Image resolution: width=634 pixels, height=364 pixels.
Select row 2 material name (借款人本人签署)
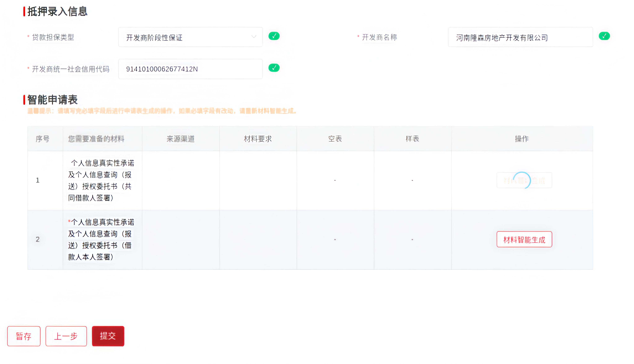pyautogui.click(x=101, y=240)
